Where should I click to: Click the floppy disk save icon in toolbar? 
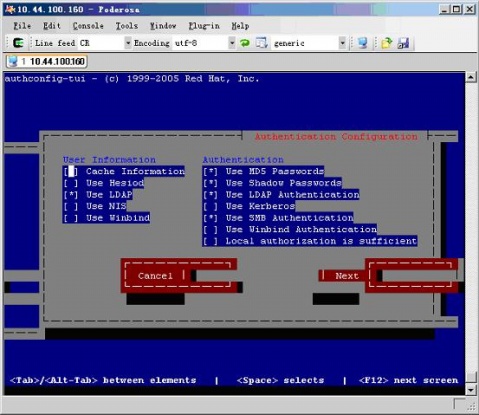click(403, 43)
